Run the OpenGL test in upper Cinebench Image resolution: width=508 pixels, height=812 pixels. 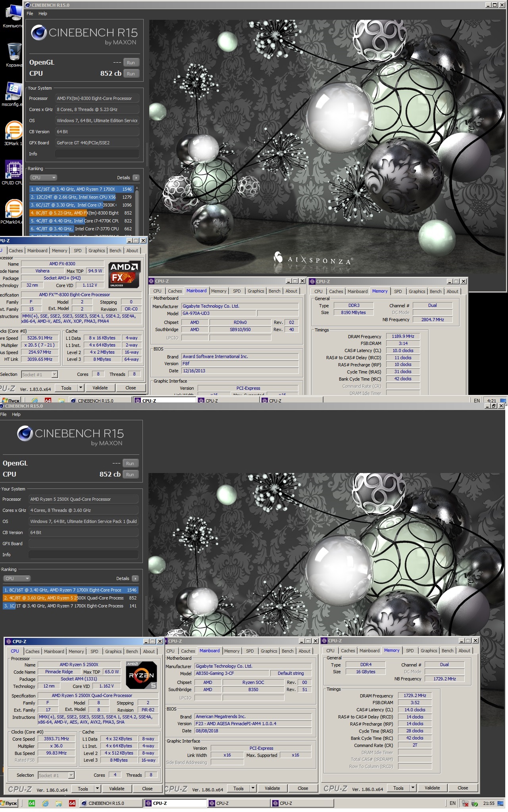click(131, 63)
